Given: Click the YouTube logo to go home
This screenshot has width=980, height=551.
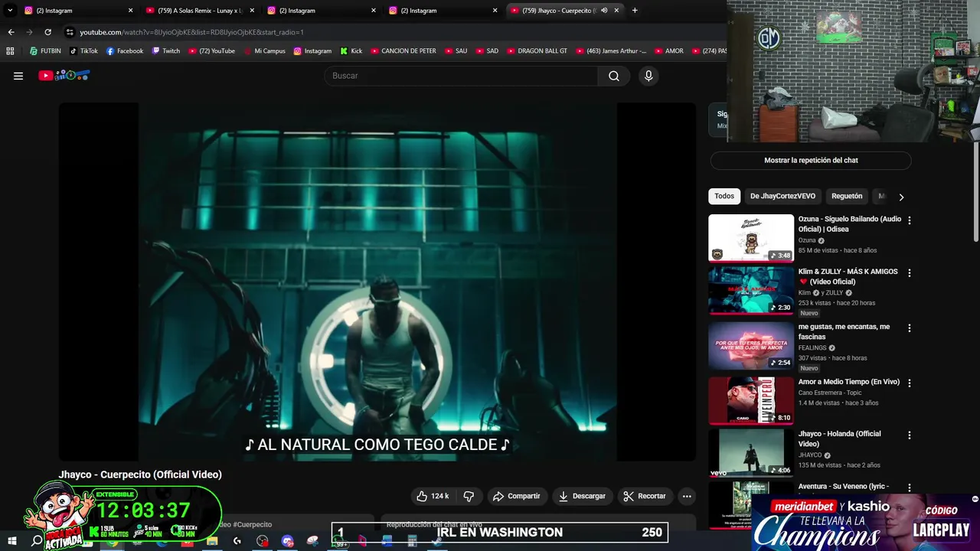Looking at the screenshot, I should [x=64, y=76].
